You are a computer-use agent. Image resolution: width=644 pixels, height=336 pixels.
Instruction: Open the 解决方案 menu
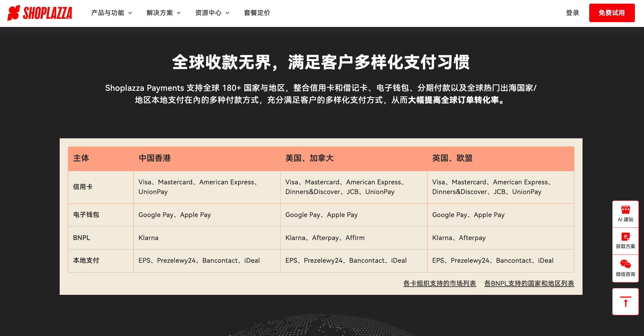(164, 13)
